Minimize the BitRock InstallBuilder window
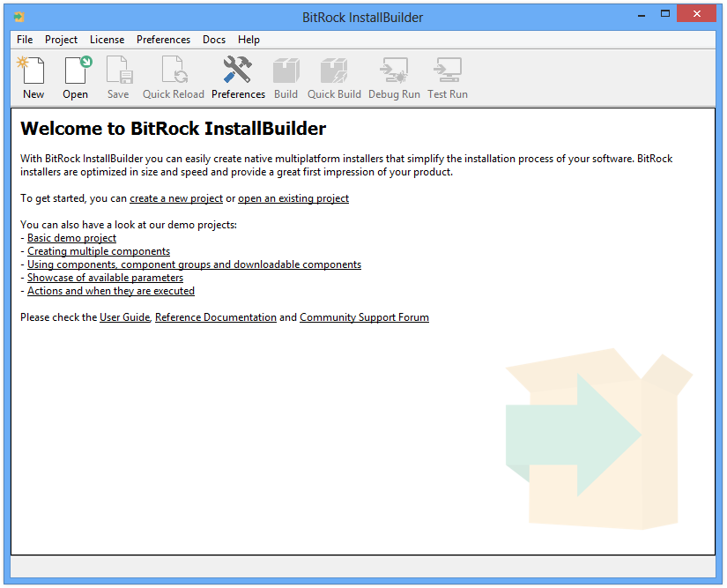 point(642,15)
